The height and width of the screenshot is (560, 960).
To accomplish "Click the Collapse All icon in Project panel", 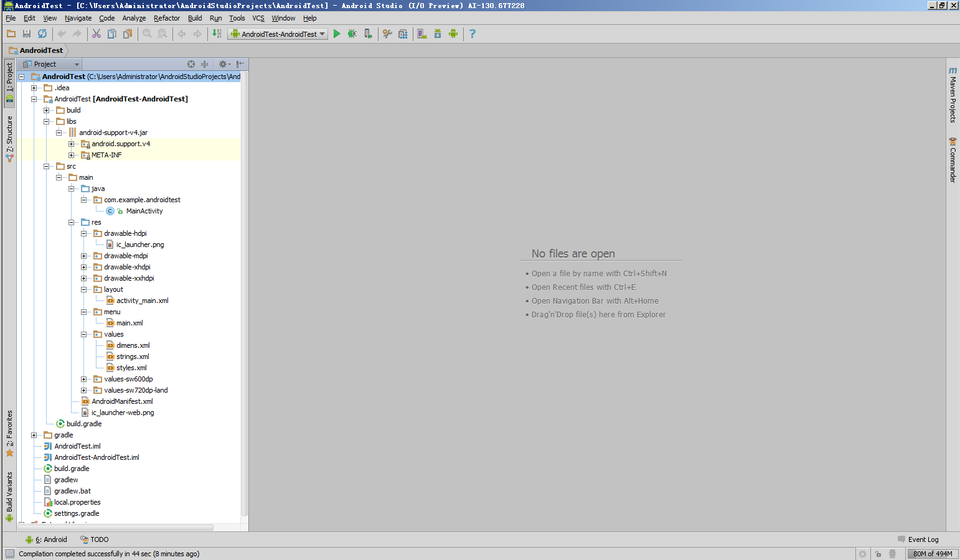I will click(204, 64).
